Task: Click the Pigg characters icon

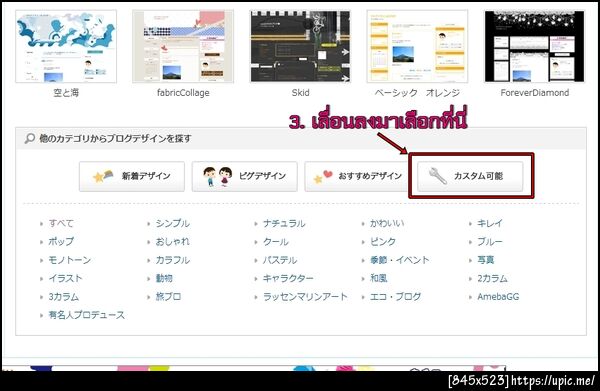Action: tap(218, 176)
